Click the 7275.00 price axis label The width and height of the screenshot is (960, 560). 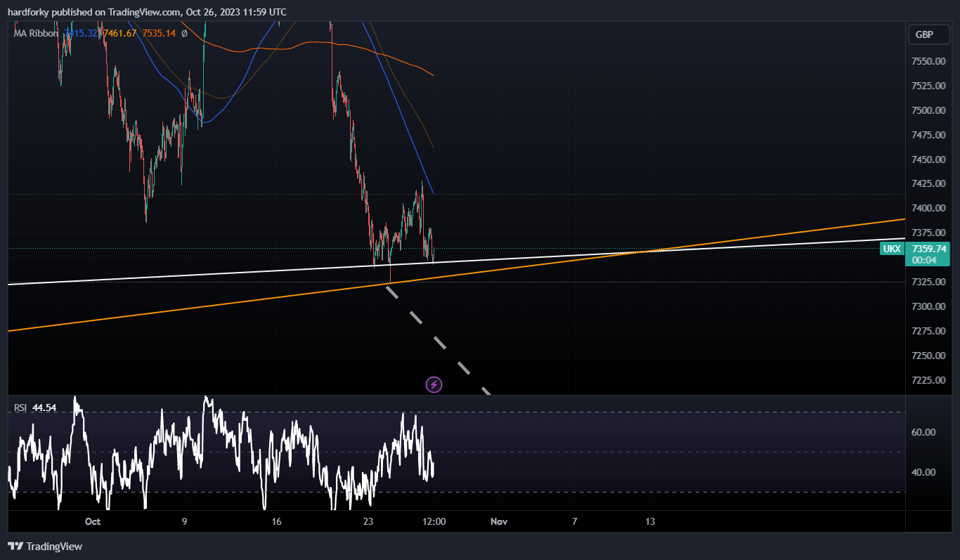click(x=928, y=330)
